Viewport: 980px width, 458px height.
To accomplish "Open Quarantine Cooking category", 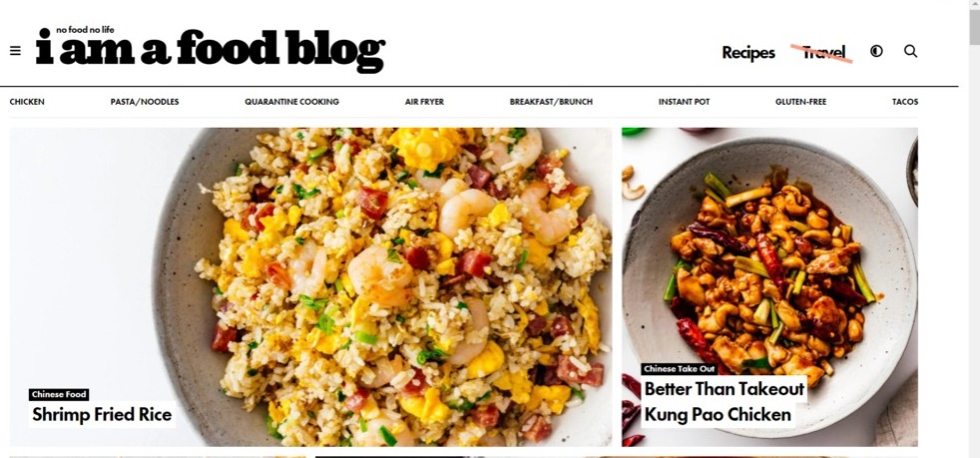I will click(x=291, y=101).
